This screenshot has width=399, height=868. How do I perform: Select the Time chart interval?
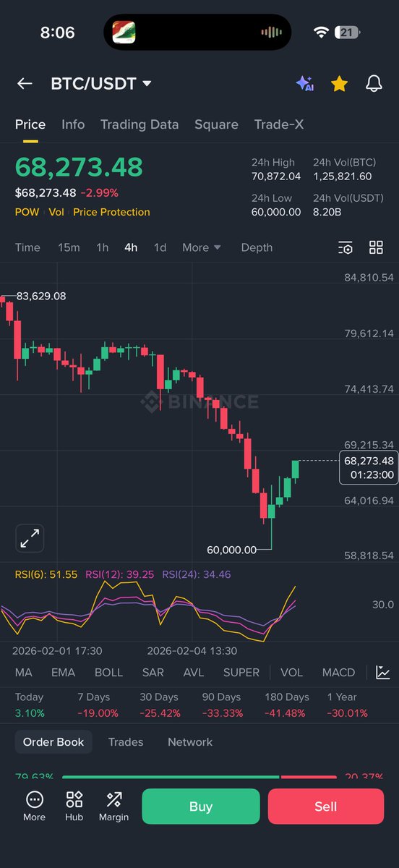pyautogui.click(x=27, y=247)
